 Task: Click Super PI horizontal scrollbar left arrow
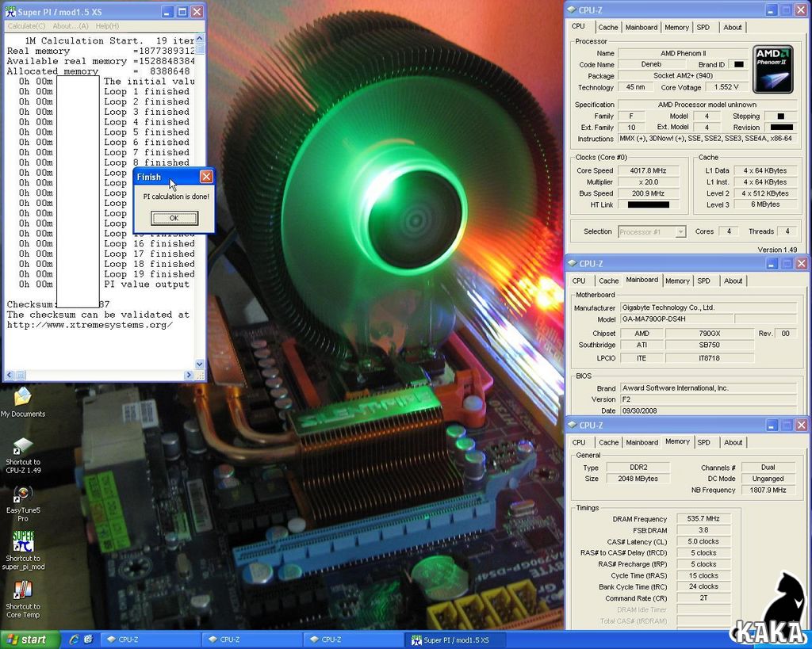coord(10,375)
